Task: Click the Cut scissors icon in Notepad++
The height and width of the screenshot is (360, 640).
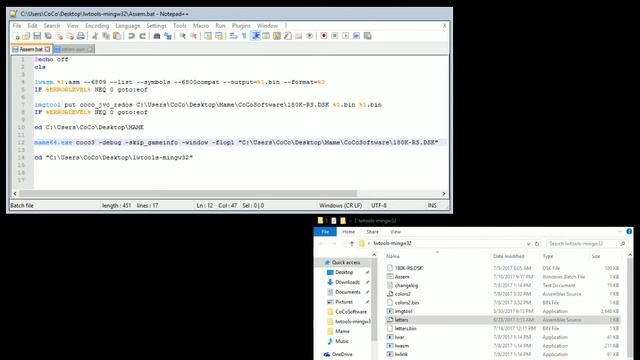Action: click(x=95, y=36)
